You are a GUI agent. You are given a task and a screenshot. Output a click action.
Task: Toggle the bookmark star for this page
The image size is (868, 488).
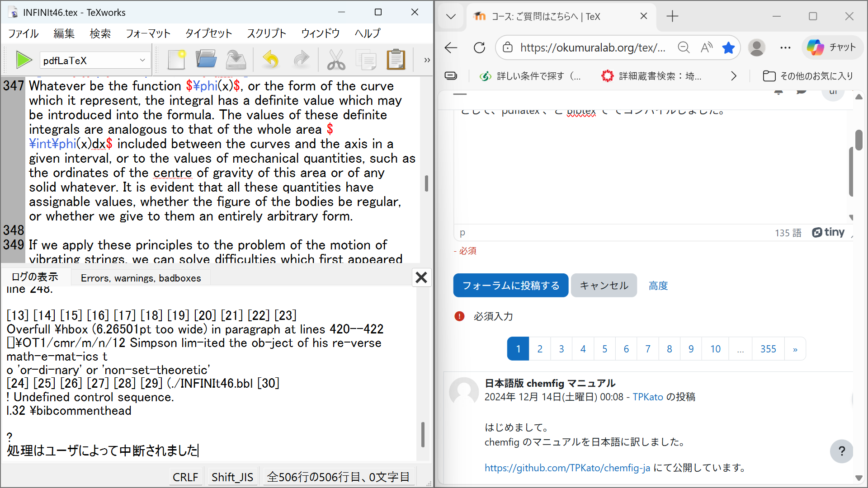click(x=728, y=47)
